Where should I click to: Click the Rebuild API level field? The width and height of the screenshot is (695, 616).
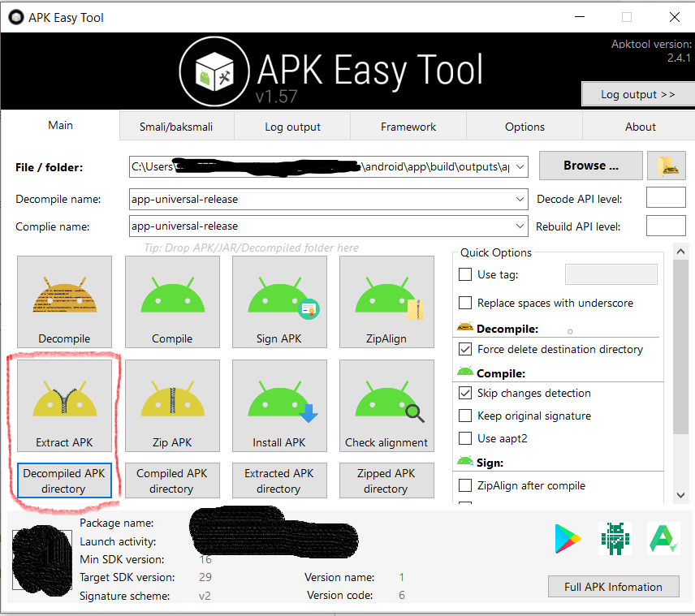click(x=666, y=226)
